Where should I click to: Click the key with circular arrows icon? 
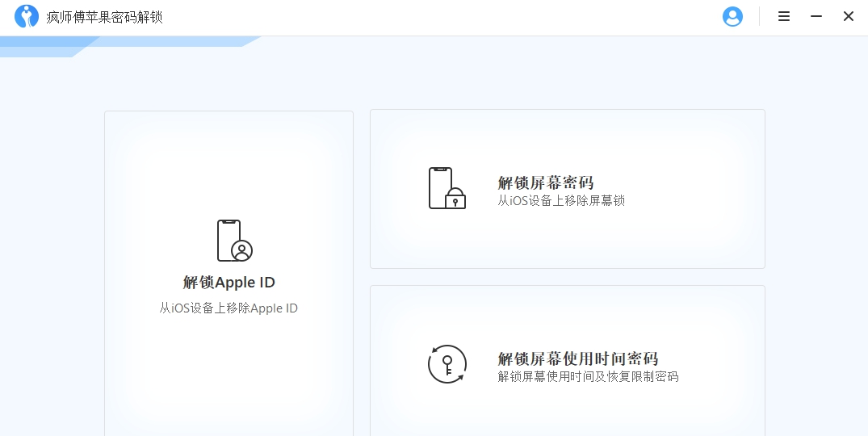pos(447,364)
